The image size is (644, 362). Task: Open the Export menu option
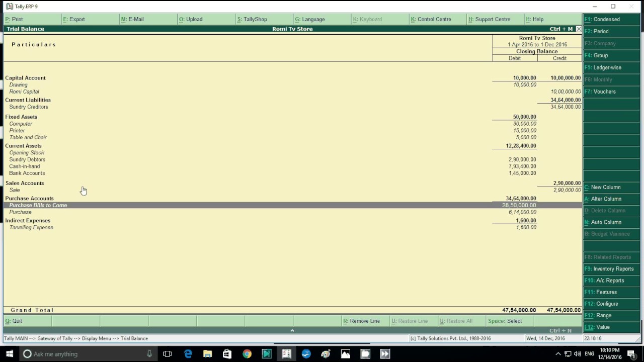(x=90, y=19)
